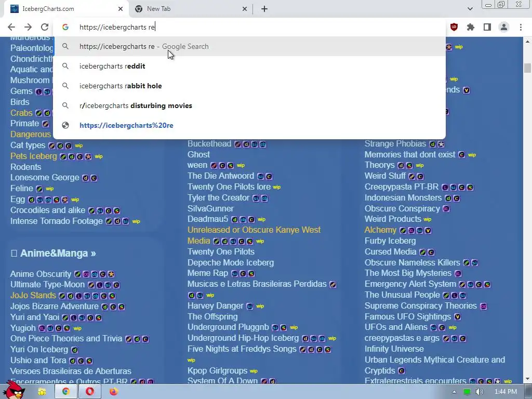The width and height of the screenshot is (532, 399).
Task: Open the Cat types iceberg link
Action: [x=28, y=145]
